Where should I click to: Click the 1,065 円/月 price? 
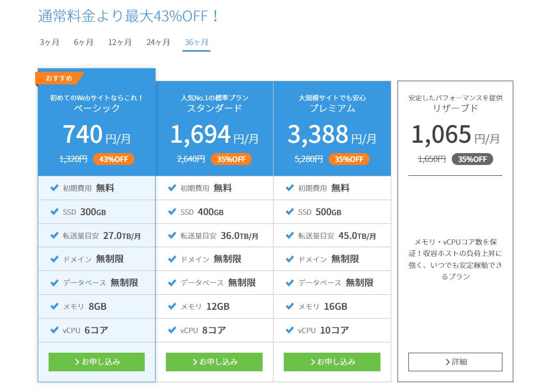(455, 134)
